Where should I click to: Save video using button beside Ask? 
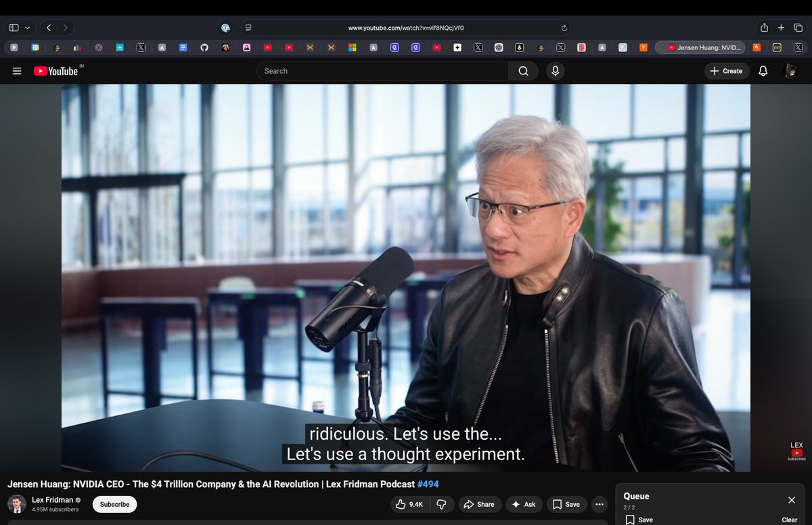point(566,504)
